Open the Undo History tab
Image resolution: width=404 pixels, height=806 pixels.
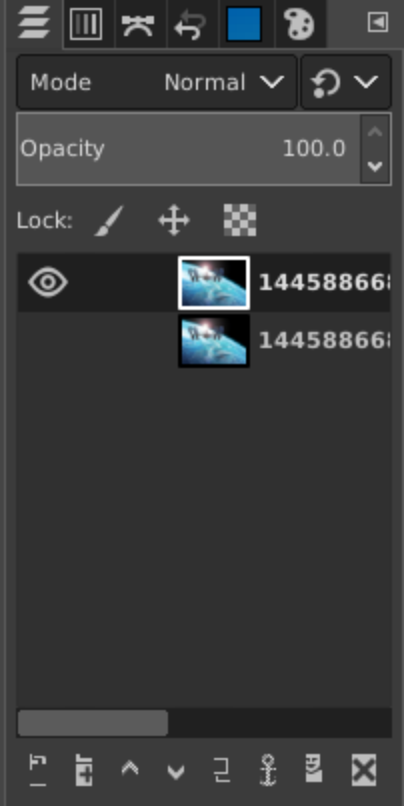coord(191,24)
